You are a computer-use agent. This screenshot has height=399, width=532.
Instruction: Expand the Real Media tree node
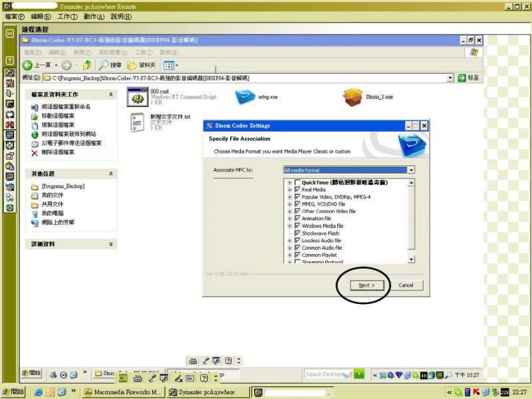click(290, 190)
